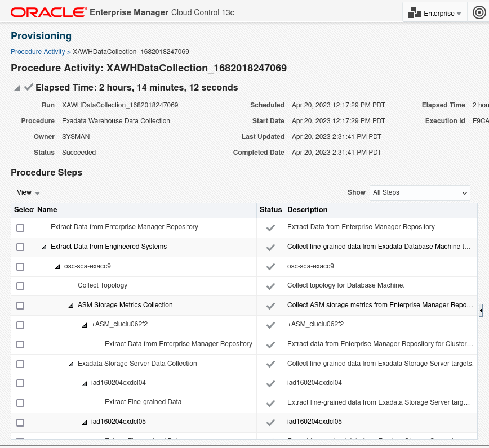The height and width of the screenshot is (448, 489).
Task: Go to the Procedure Activity breadcrumb link
Action: point(38,52)
